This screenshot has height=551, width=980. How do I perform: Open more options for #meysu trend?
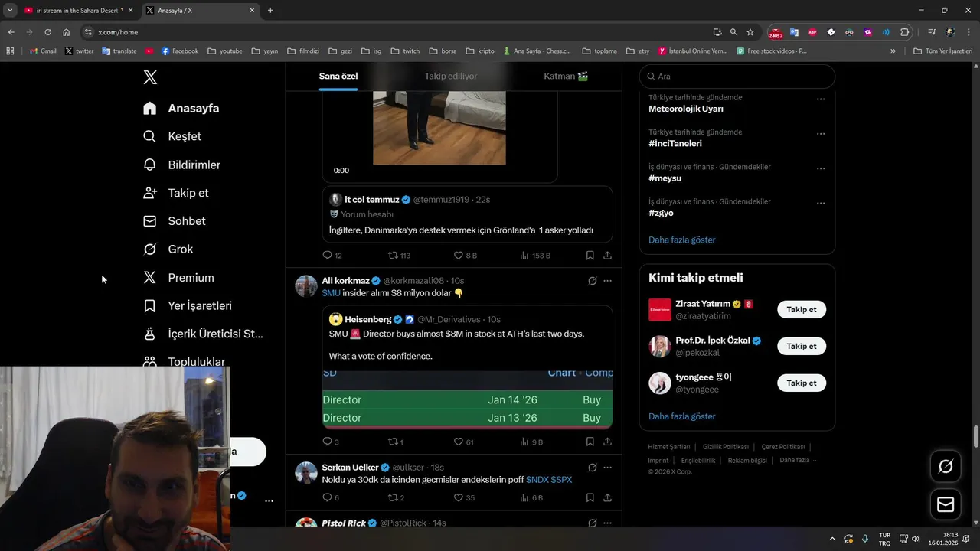tap(821, 168)
